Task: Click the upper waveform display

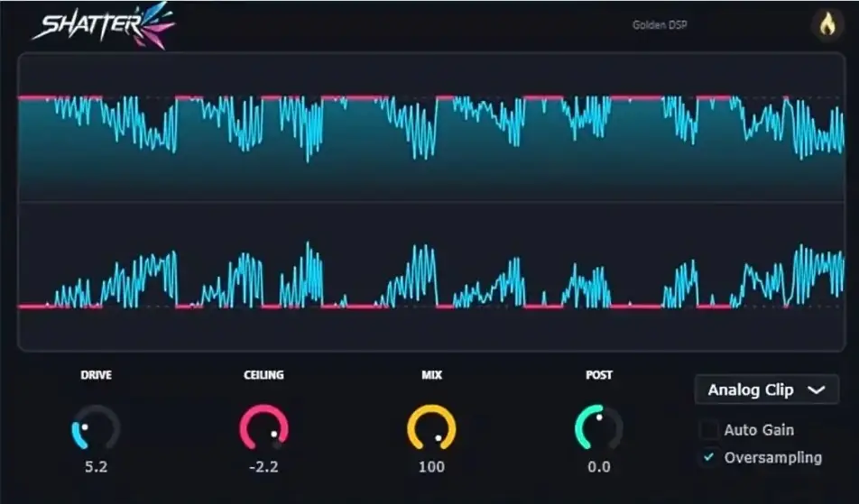Action: pyautogui.click(x=431, y=127)
